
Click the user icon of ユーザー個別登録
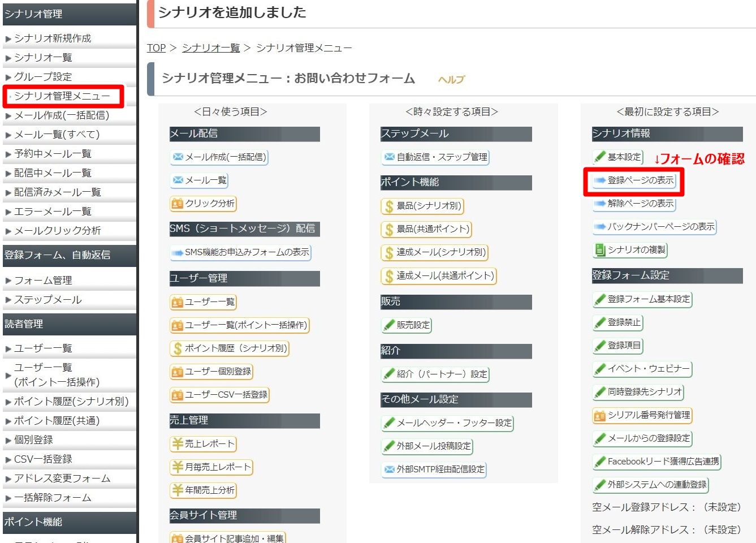178,372
